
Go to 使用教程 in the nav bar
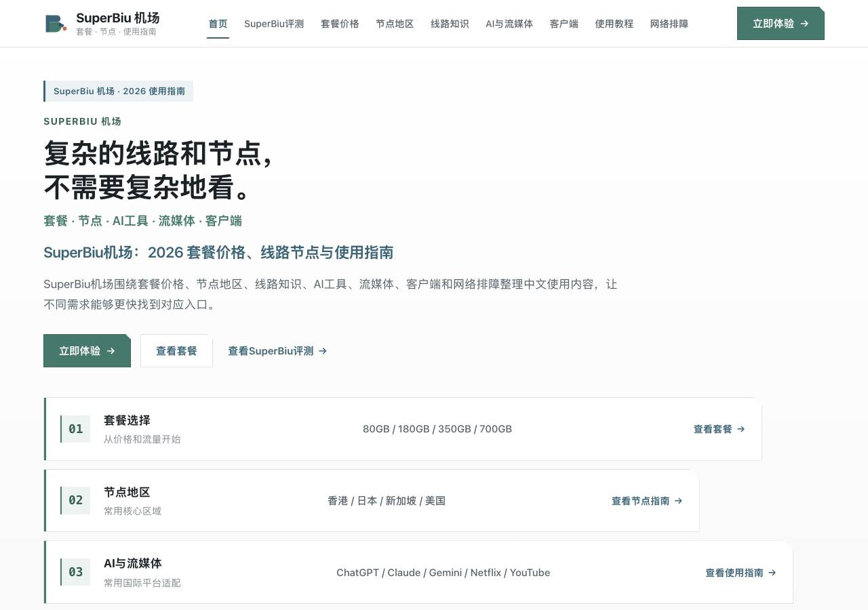[614, 24]
